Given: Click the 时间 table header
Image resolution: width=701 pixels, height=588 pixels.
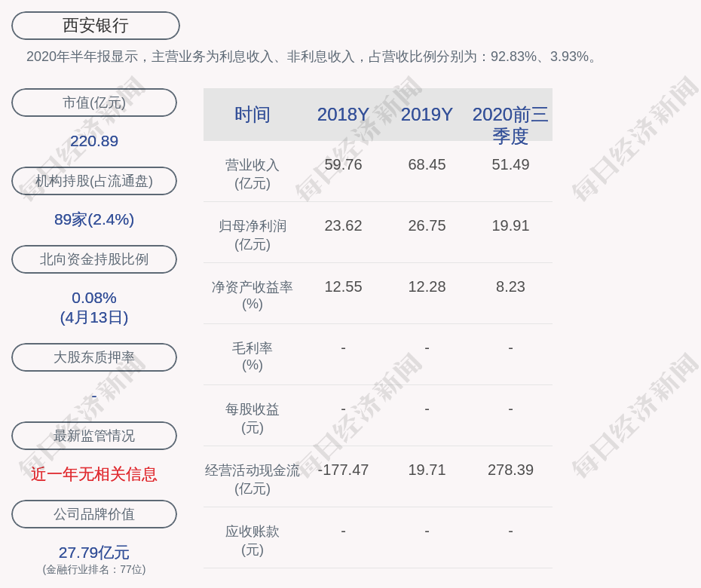Looking at the screenshot, I should pyautogui.click(x=252, y=115).
